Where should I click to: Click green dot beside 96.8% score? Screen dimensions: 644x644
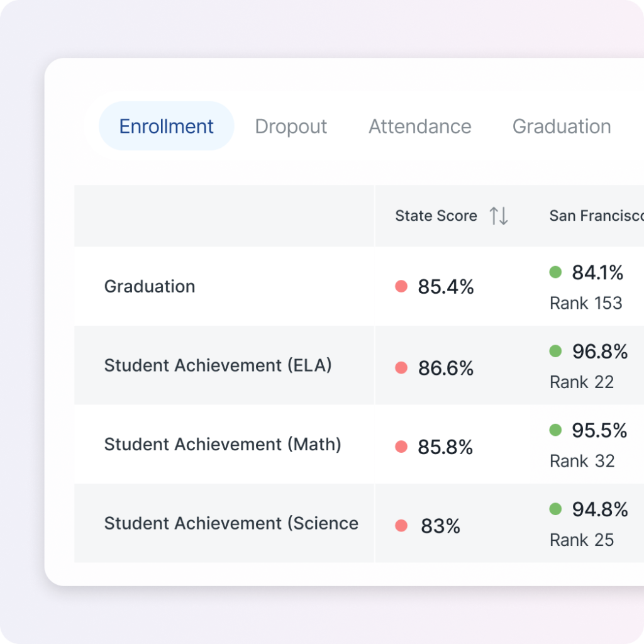tap(555, 352)
